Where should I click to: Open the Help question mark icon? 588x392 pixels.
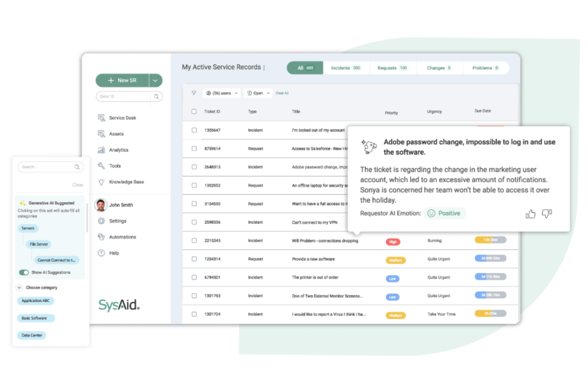click(x=102, y=253)
